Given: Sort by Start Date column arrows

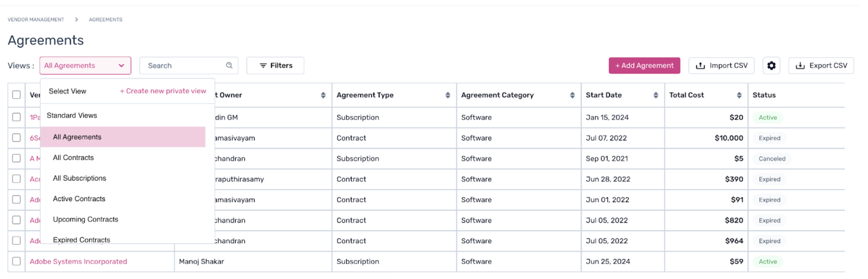Looking at the screenshot, I should pos(655,95).
